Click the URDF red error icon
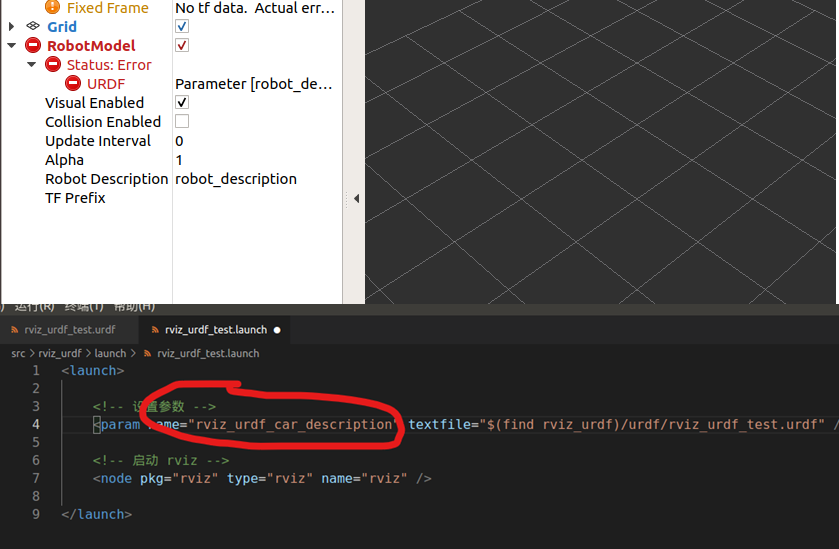Image resolution: width=839 pixels, height=549 pixels. (x=73, y=83)
